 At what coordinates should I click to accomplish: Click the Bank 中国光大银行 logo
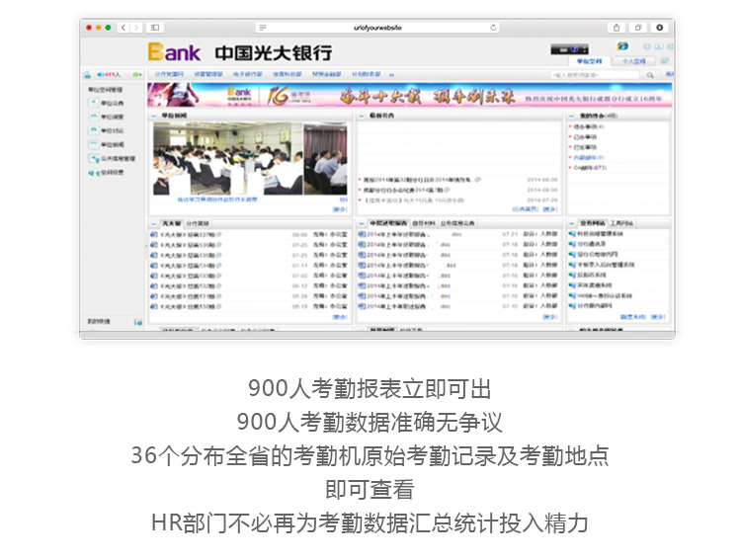(x=240, y=52)
